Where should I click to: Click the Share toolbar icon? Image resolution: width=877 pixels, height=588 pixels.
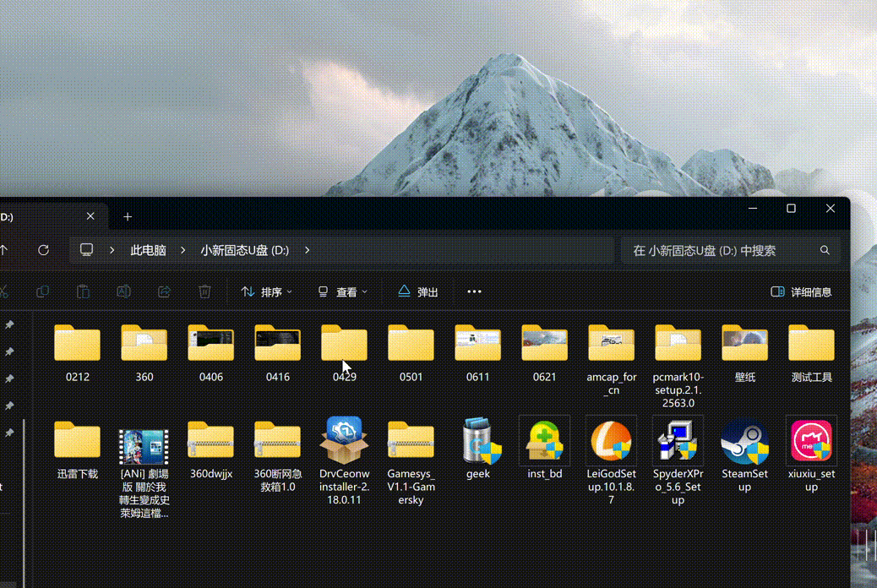[164, 291]
